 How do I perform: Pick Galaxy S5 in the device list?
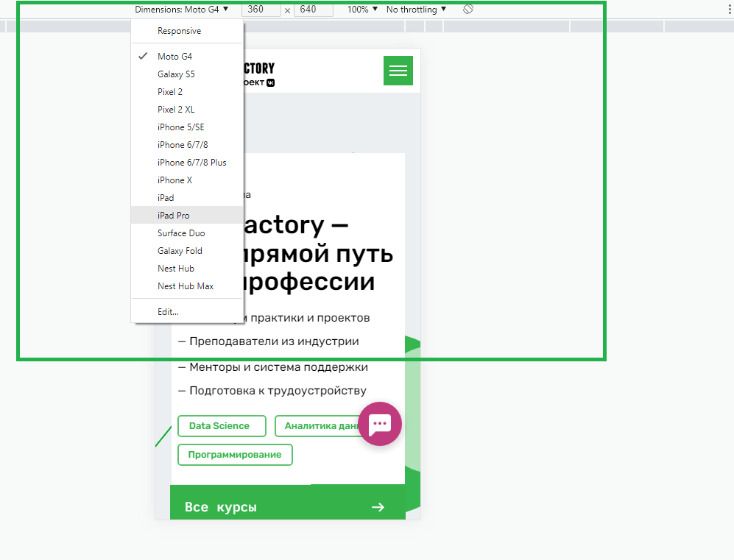coord(176,74)
